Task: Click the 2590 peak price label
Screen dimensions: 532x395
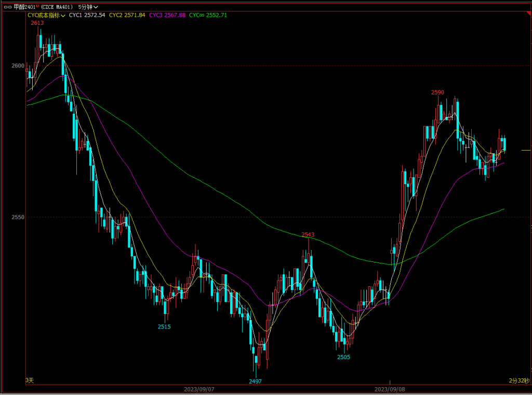Action: (437, 92)
